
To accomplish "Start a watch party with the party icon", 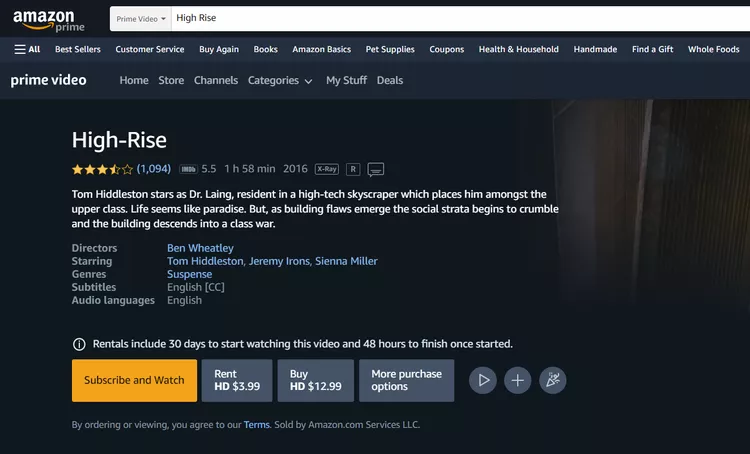I will (x=552, y=380).
